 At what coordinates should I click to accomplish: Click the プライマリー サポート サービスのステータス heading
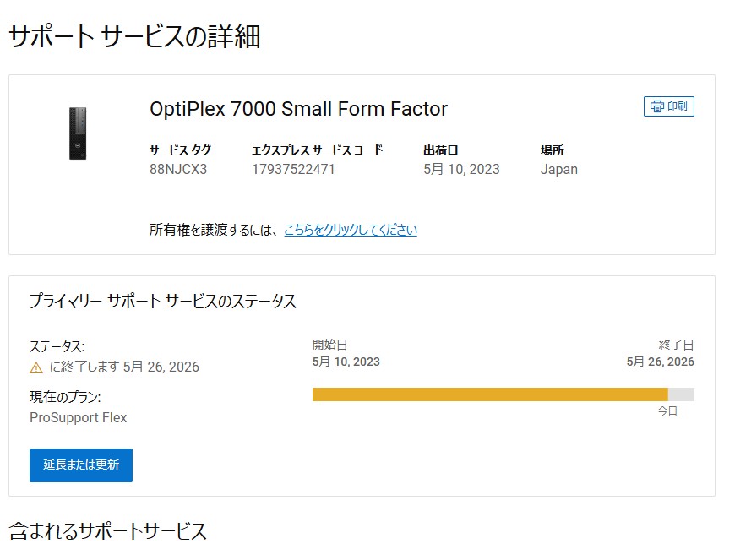163,302
